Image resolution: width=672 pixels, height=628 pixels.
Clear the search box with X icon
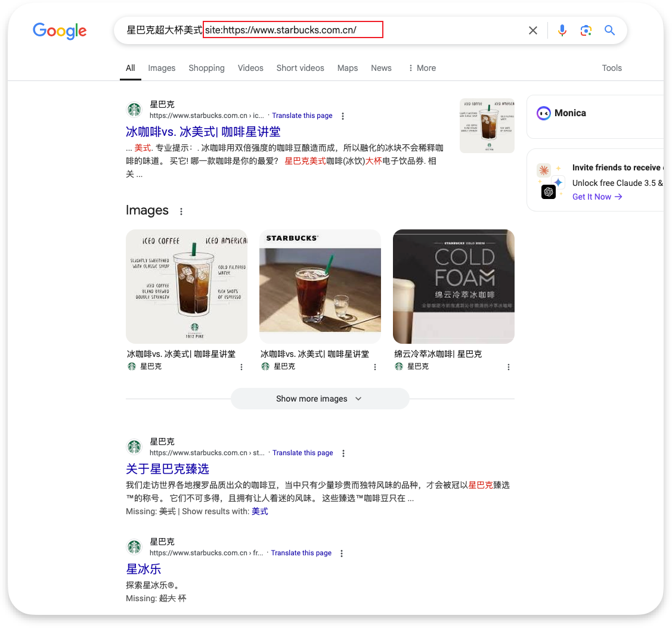[533, 30]
